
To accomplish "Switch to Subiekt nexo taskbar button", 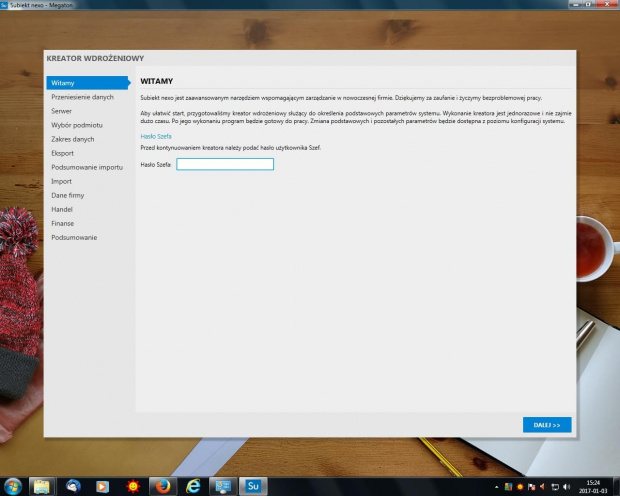I will click(x=252, y=486).
